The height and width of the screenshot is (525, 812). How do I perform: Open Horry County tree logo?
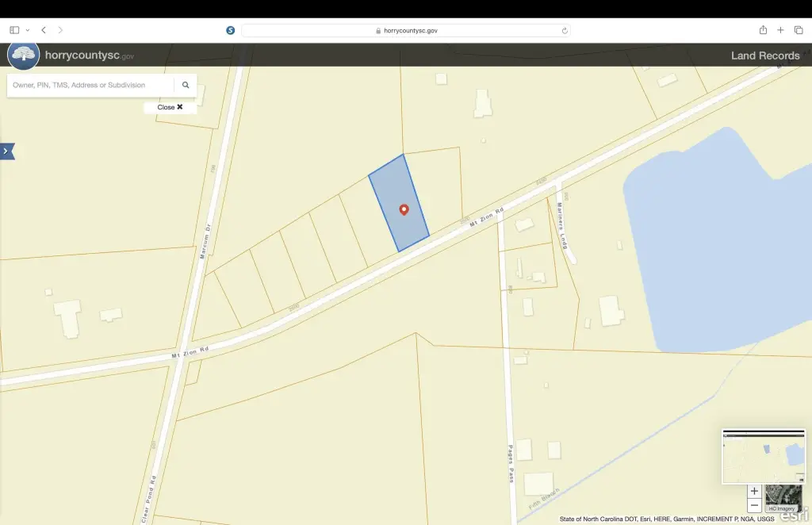point(23,55)
